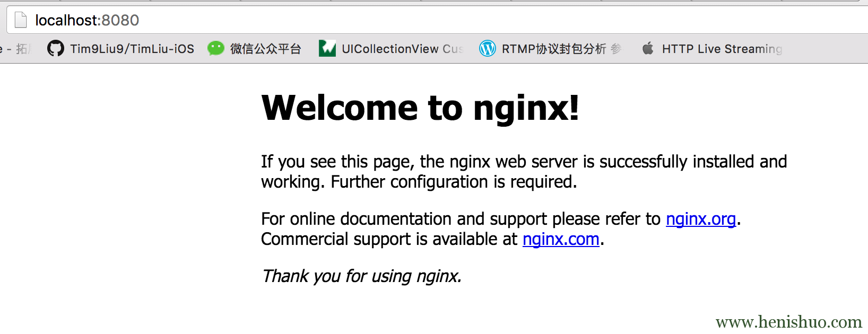868x334 pixels.
Task: Follow the nginx.com commercial support link
Action: tap(561, 239)
